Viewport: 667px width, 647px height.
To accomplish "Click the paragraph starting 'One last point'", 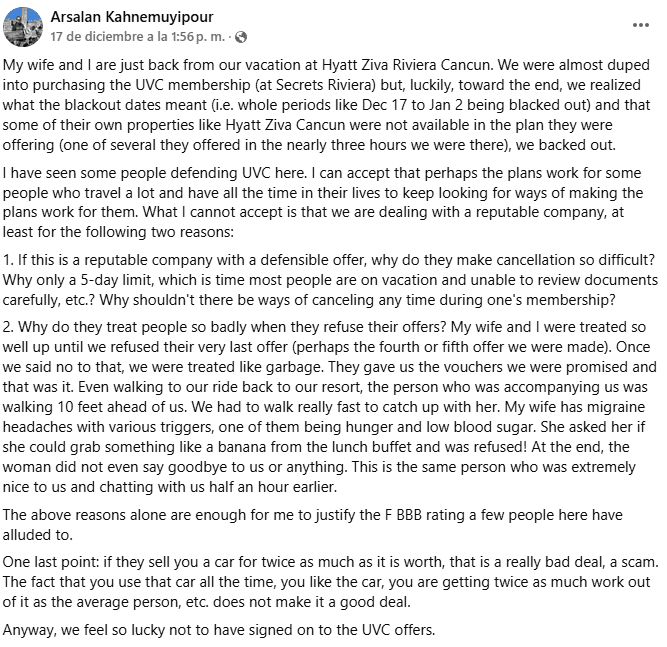I will tap(330, 584).
